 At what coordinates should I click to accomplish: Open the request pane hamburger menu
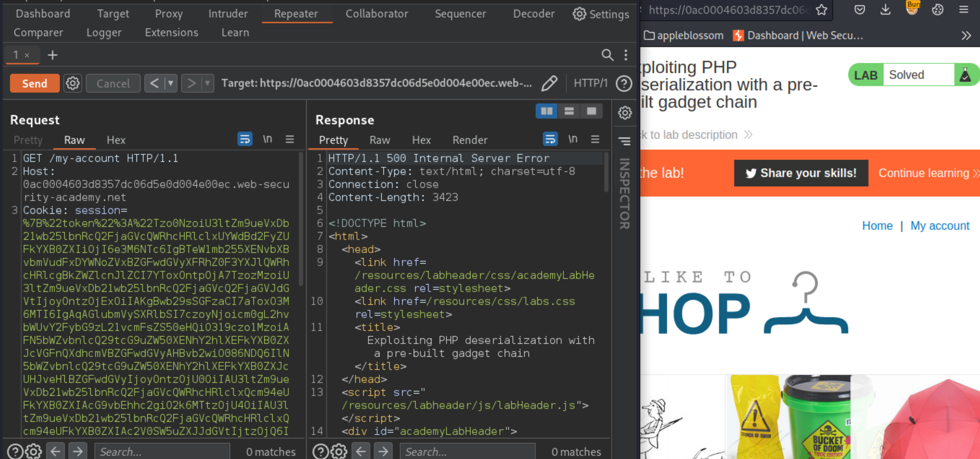pyautogui.click(x=290, y=139)
